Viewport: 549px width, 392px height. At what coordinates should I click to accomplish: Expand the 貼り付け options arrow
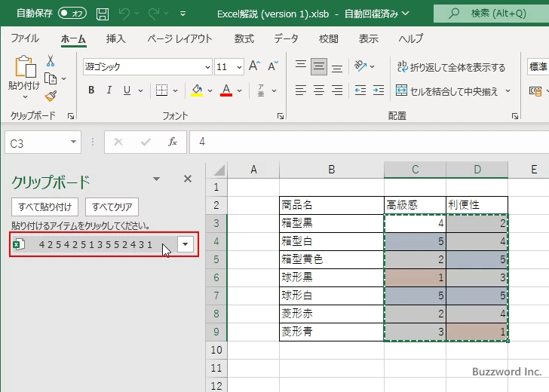point(25,96)
